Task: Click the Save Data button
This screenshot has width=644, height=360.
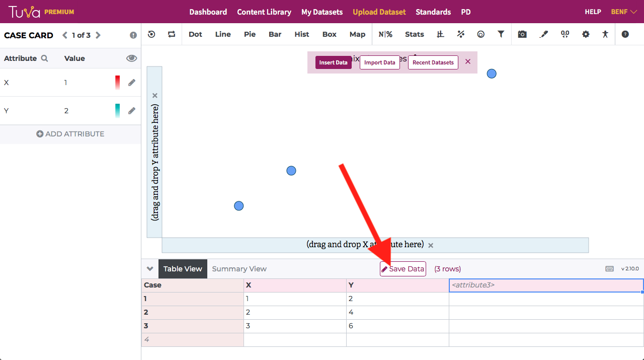Action: (x=403, y=269)
